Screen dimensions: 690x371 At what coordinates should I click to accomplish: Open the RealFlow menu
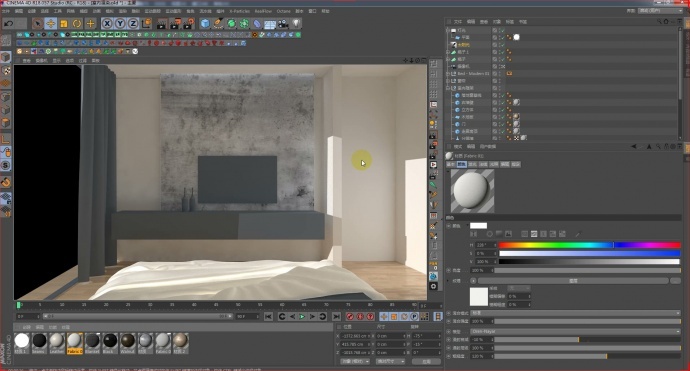[263, 11]
